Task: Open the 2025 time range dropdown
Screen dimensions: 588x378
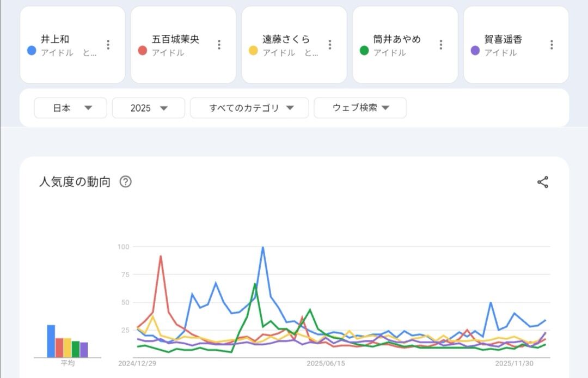Action: pos(149,108)
